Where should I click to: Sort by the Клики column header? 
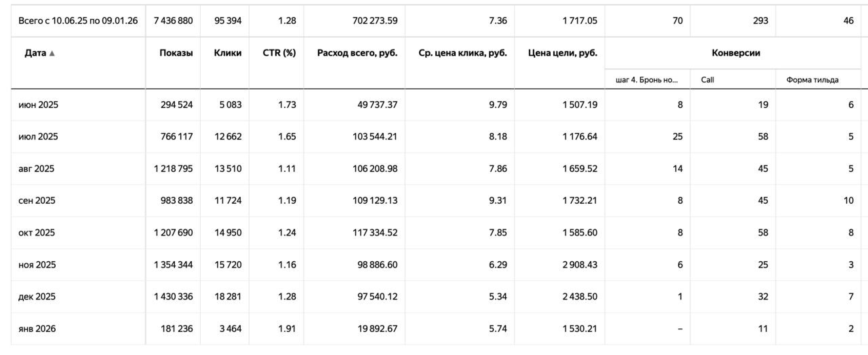coord(228,53)
